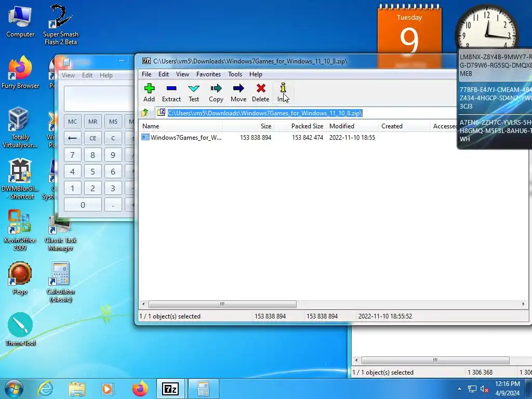The width and height of the screenshot is (532, 399).
Task: Sort file list by Name column
Action: [x=180, y=126]
